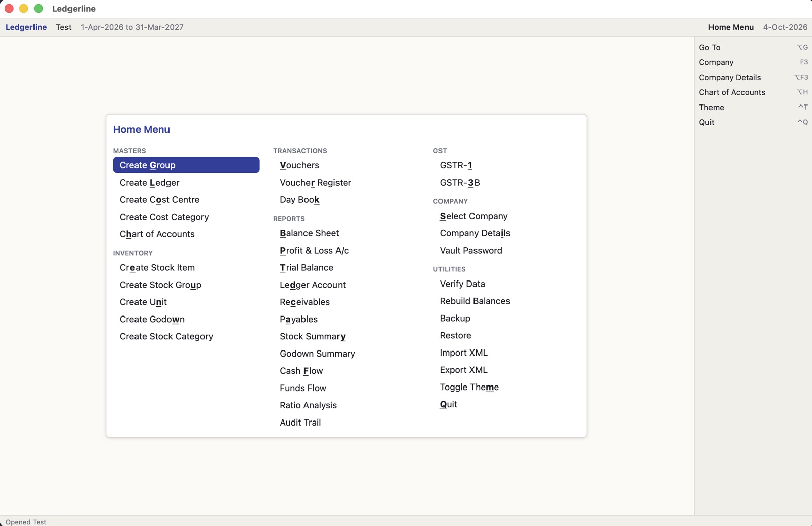Show Payables report
This screenshot has width=812, height=526.
point(346,320)
